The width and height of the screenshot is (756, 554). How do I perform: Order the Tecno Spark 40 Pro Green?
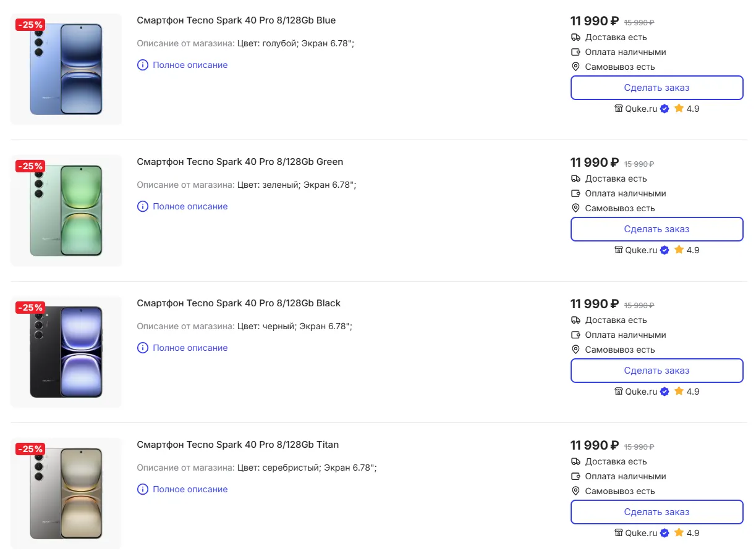click(656, 229)
